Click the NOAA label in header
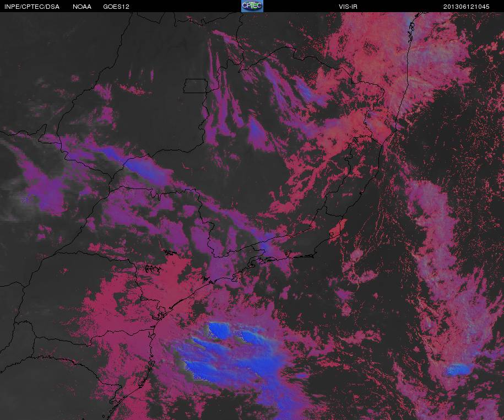 82,7
